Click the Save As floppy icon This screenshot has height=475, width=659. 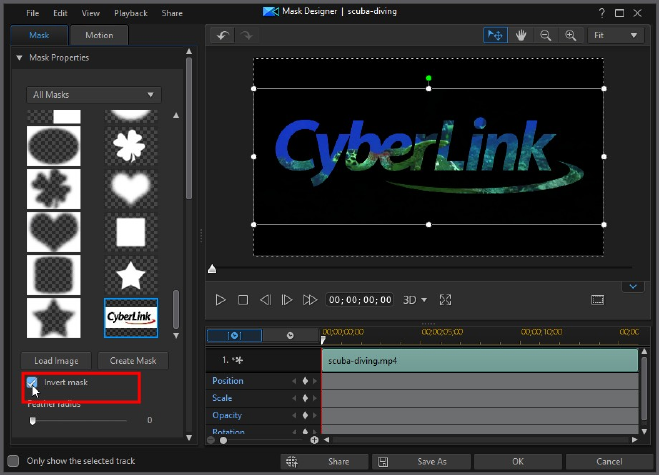pos(383,462)
